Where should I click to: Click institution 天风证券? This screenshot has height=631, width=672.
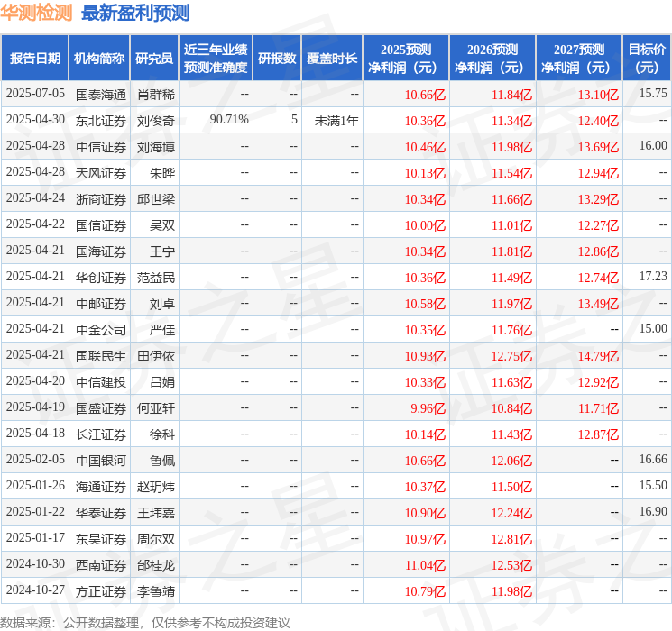coord(101,173)
